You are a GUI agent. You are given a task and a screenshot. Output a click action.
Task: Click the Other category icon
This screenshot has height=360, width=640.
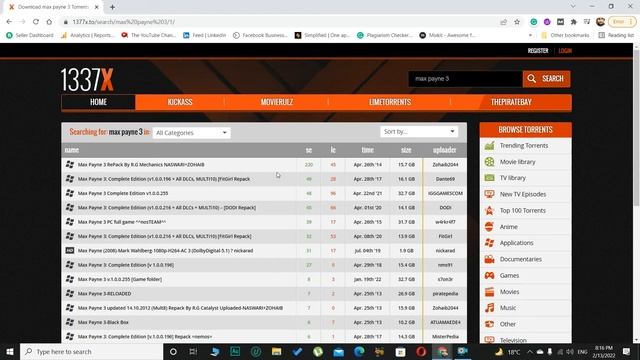(489, 324)
